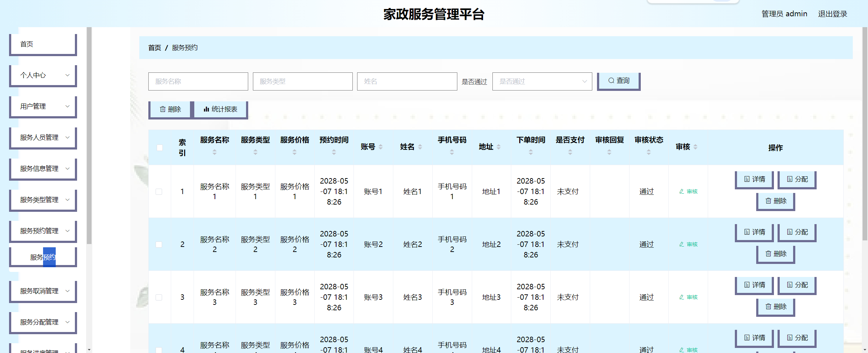Viewport: 868px width, 353px height.
Task: Click the trash delete icon in row 3
Action: [768, 307]
